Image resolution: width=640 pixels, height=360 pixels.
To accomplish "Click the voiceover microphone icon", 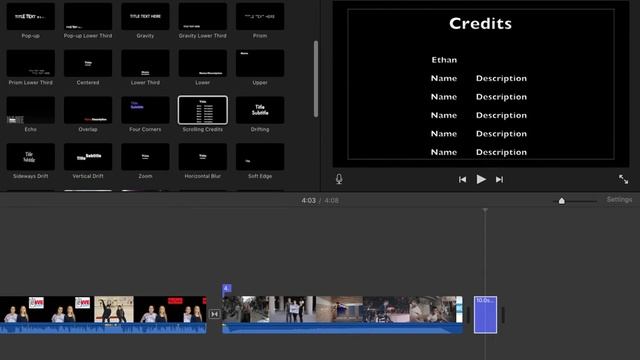I will pos(339,179).
